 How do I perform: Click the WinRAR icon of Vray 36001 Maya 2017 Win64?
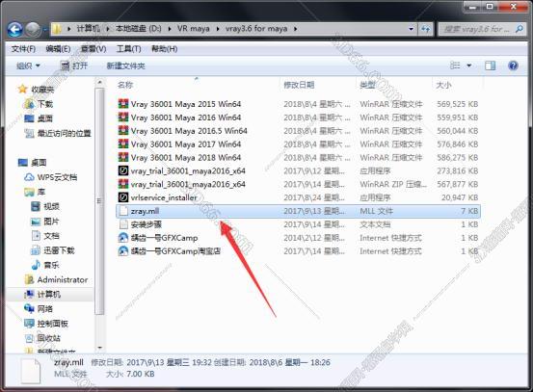point(122,144)
